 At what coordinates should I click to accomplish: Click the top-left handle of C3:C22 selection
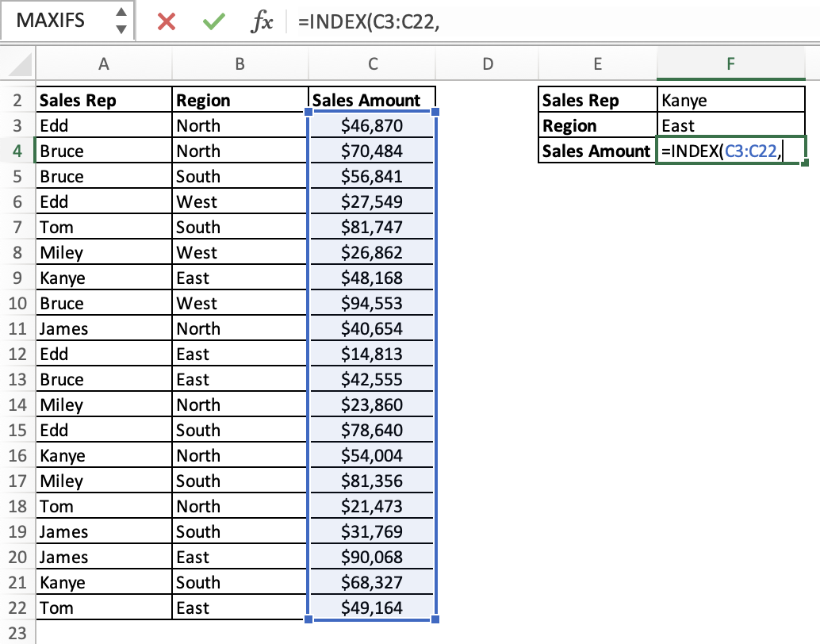coord(308,112)
